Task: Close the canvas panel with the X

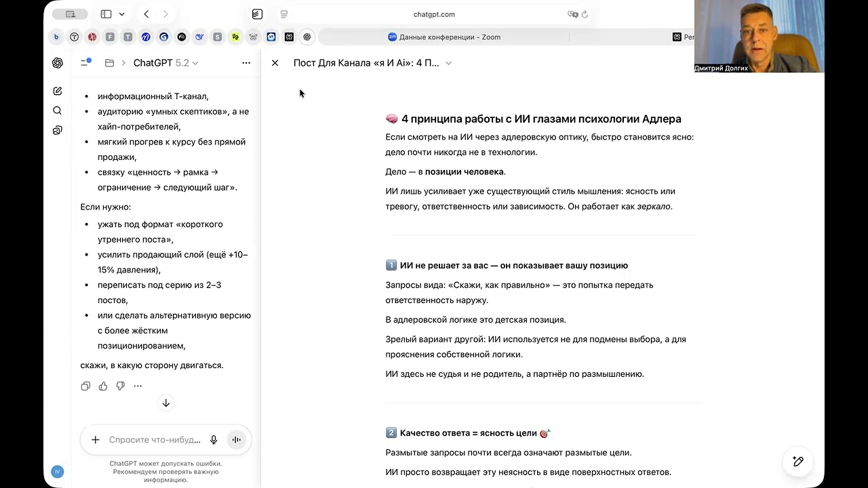Action: 275,63
